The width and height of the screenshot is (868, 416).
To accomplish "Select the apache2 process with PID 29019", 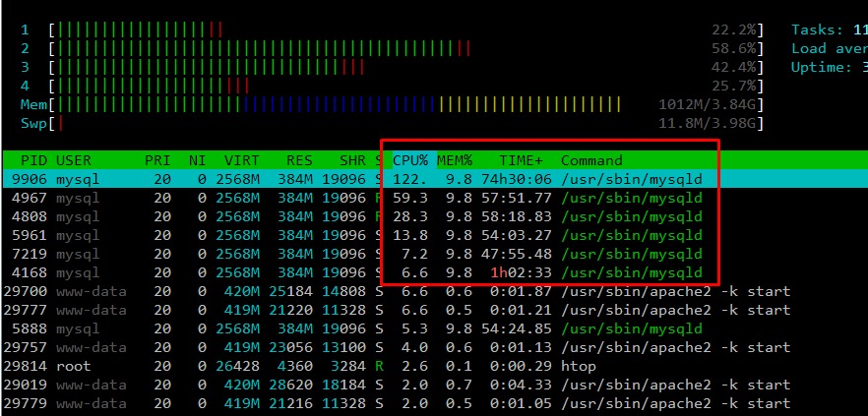I will point(394,385).
